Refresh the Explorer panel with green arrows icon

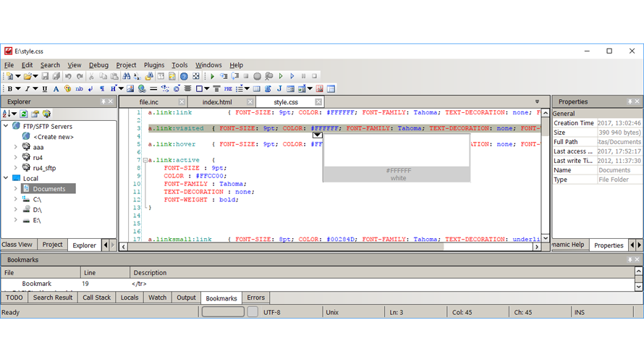click(24, 114)
